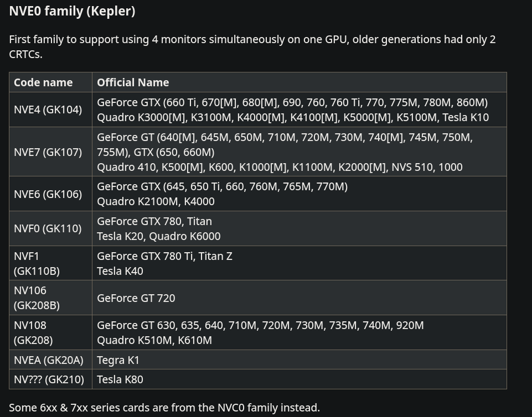Select the NVE4 (GK104) code name cell
Viewport: 532px width, 417px height.
[x=48, y=110]
